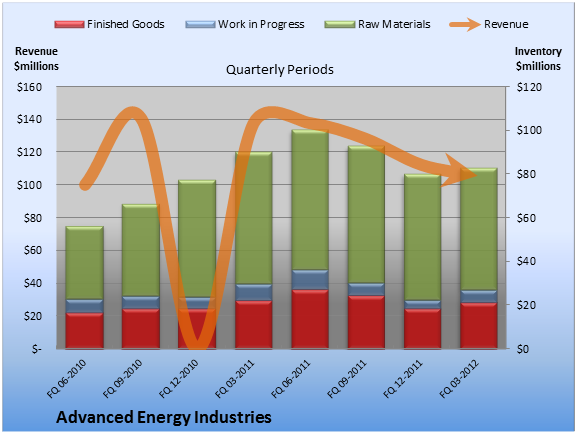Click the green Raw Materials legend swatch
This screenshot has height=433, width=576.
[x=340, y=25]
